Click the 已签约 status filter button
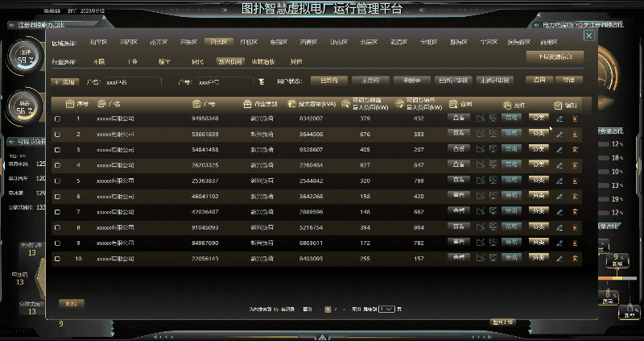This screenshot has width=644, height=341. [329, 81]
